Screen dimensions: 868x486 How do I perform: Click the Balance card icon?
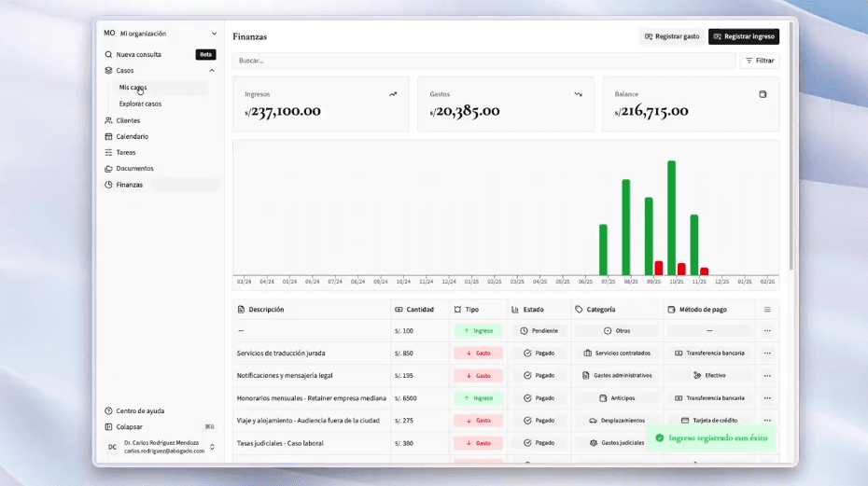point(763,94)
